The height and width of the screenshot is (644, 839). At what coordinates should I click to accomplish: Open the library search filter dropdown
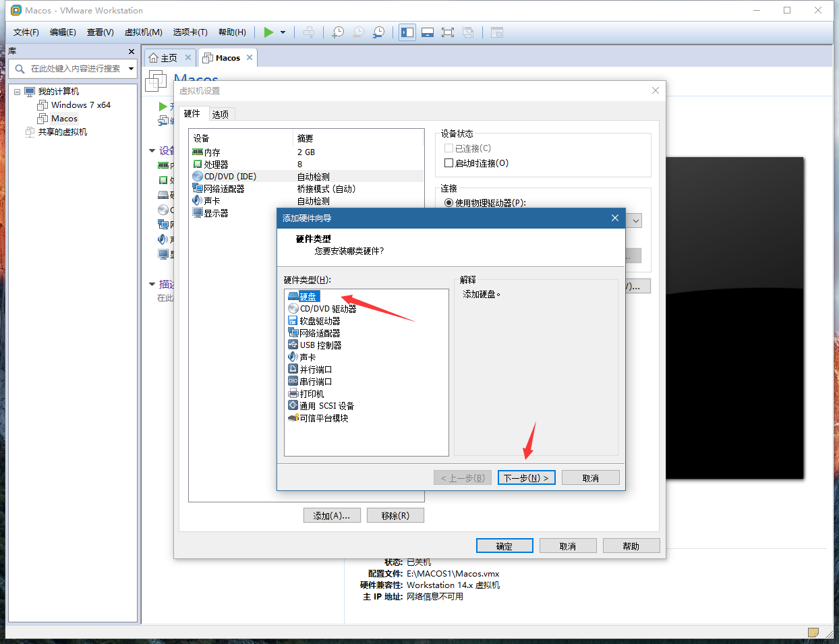point(131,67)
